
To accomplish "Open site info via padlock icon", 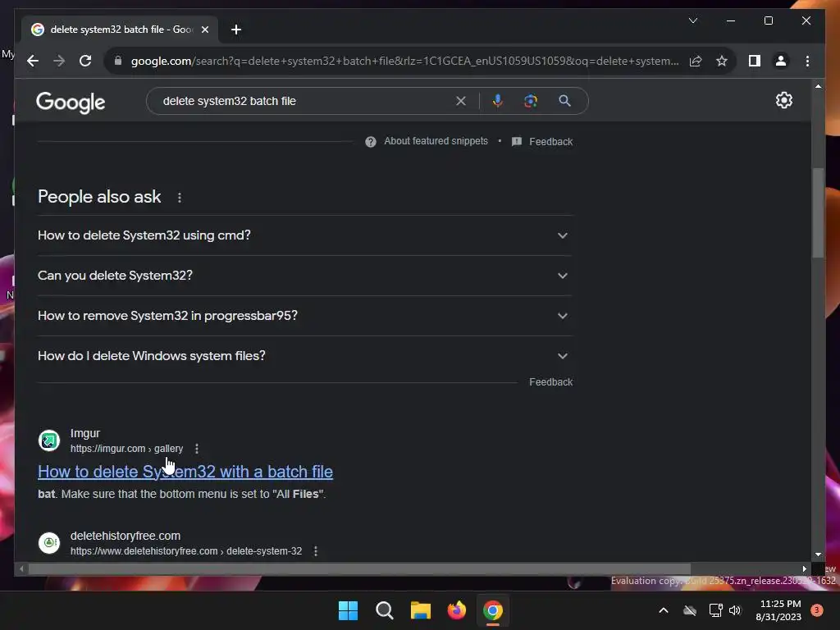I will tap(118, 61).
